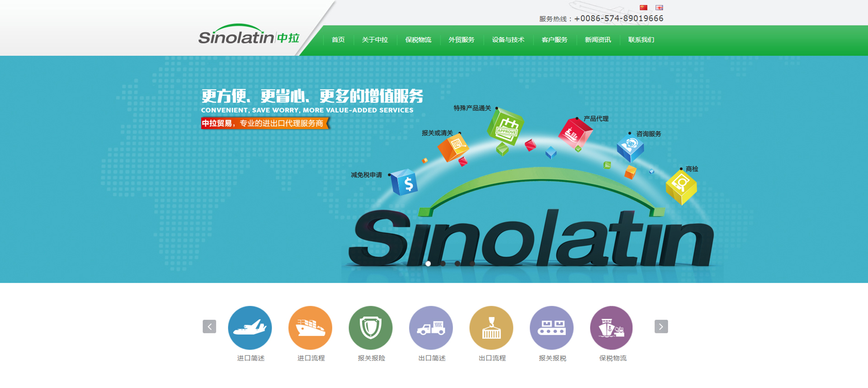Select the conveyor 报关报税 icon
This screenshot has height=388, width=868.
tap(552, 328)
